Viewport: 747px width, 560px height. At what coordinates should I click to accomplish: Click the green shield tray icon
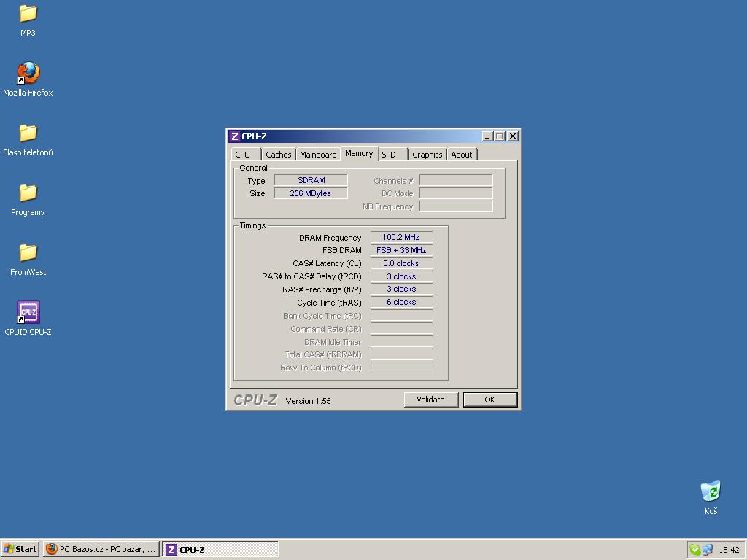click(695, 550)
